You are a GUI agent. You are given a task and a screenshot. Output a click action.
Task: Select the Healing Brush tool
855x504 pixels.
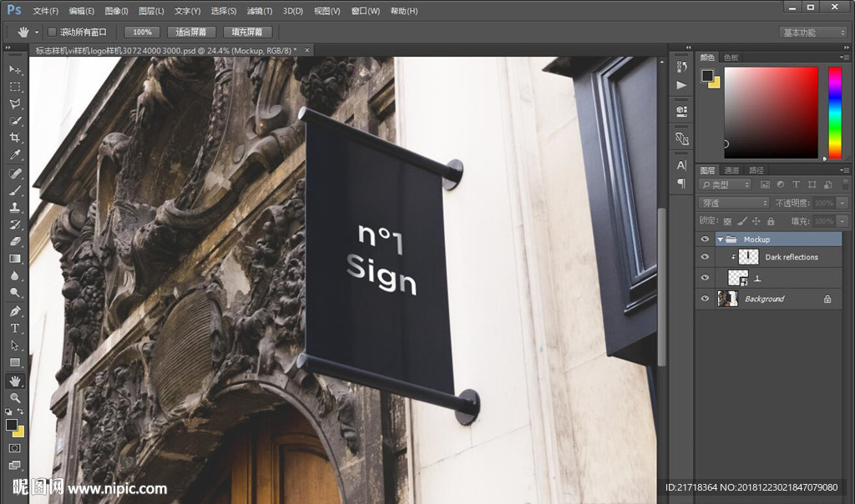click(15, 174)
